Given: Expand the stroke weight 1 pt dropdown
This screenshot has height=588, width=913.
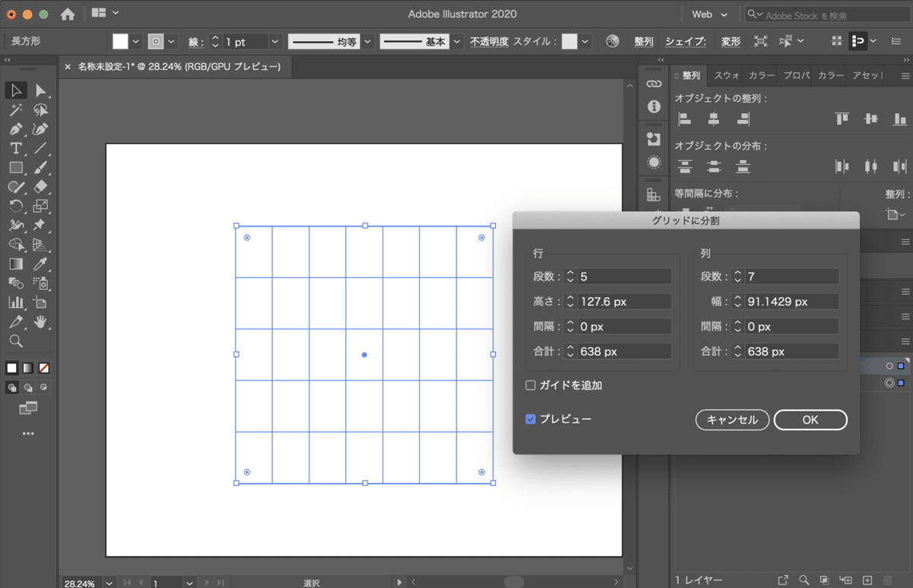Looking at the screenshot, I should click(x=275, y=42).
